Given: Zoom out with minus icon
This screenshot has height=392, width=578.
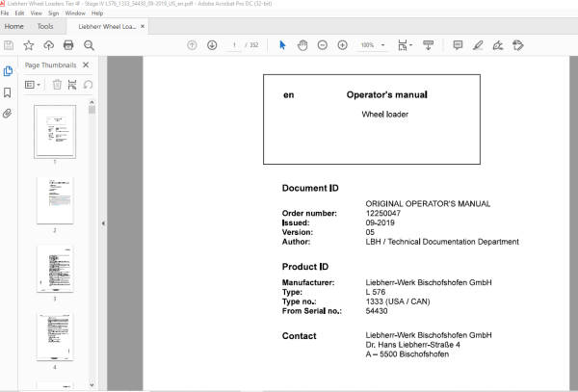Looking at the screenshot, I should coord(322,45).
